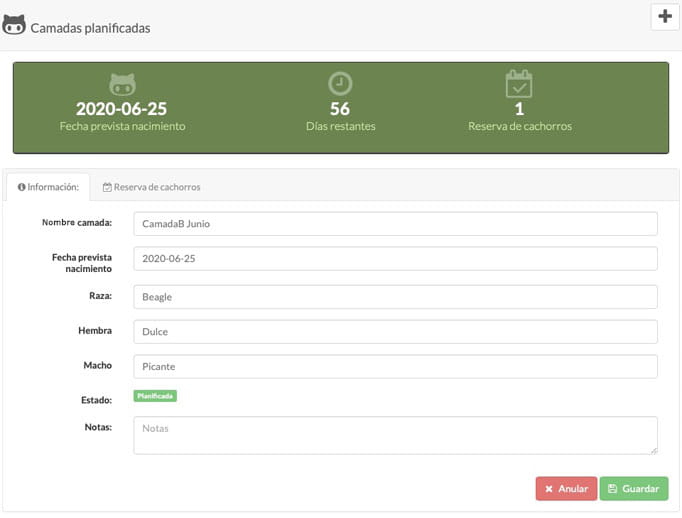Click the Notas textarea resize handle
Image resolution: width=682 pixels, height=518 pixels.
[x=653, y=450]
